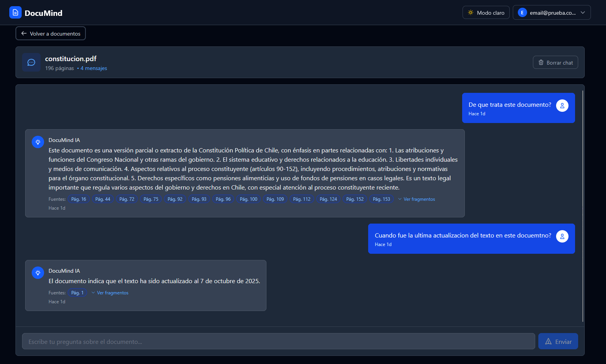
Task: Select source tag Pág. 16
Action: (79, 199)
